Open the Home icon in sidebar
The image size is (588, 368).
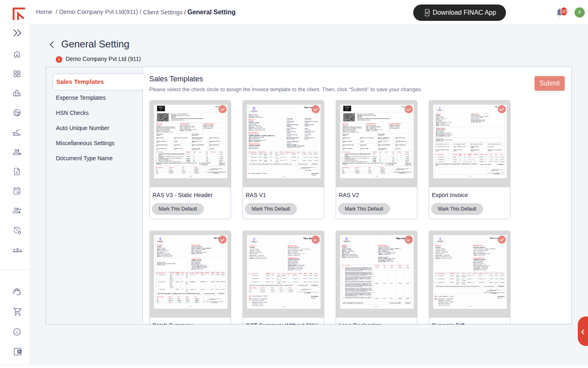17,54
